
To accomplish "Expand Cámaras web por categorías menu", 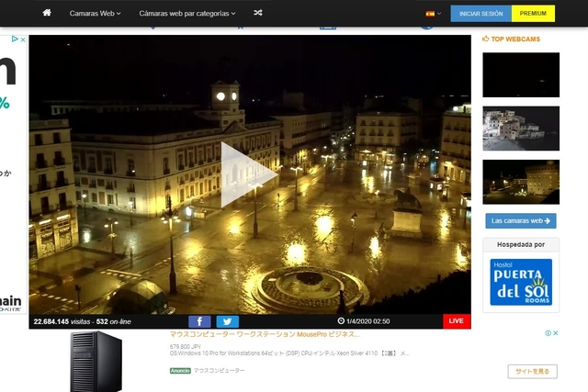I will pyautogui.click(x=187, y=14).
